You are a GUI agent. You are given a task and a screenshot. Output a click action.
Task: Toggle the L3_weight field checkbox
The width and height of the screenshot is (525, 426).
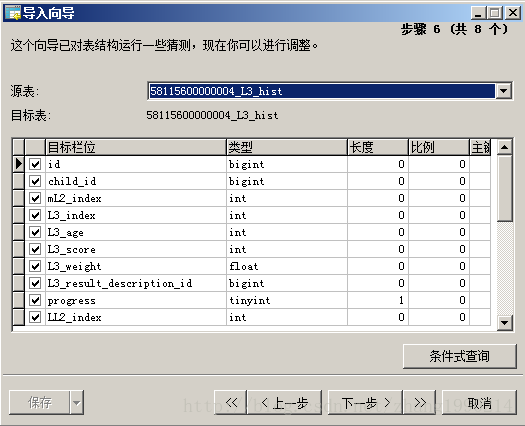35,266
